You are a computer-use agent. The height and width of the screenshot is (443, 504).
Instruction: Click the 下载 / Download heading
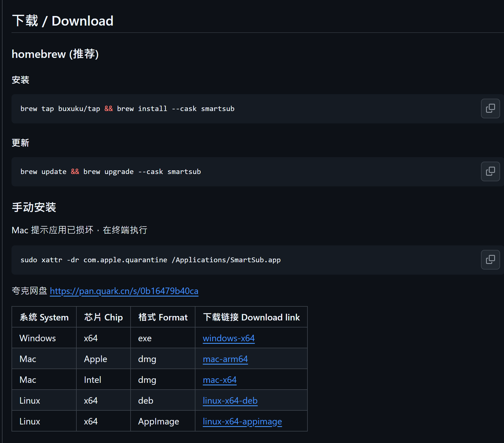point(63,21)
